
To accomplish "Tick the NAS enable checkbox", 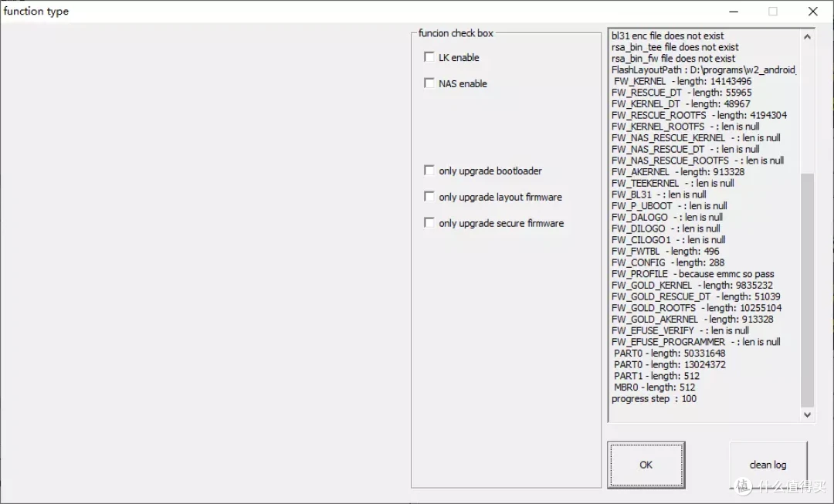I will coord(429,83).
